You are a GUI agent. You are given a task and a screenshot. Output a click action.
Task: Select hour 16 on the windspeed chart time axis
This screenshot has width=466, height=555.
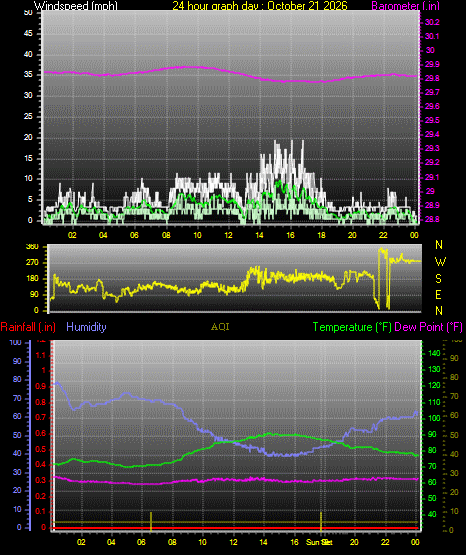tap(290, 235)
